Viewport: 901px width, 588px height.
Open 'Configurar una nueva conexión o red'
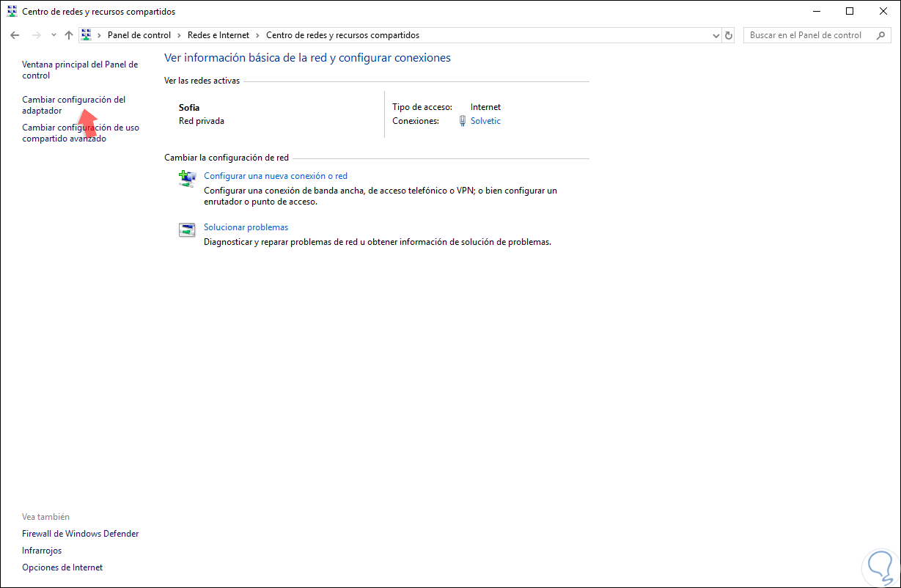pyautogui.click(x=276, y=176)
